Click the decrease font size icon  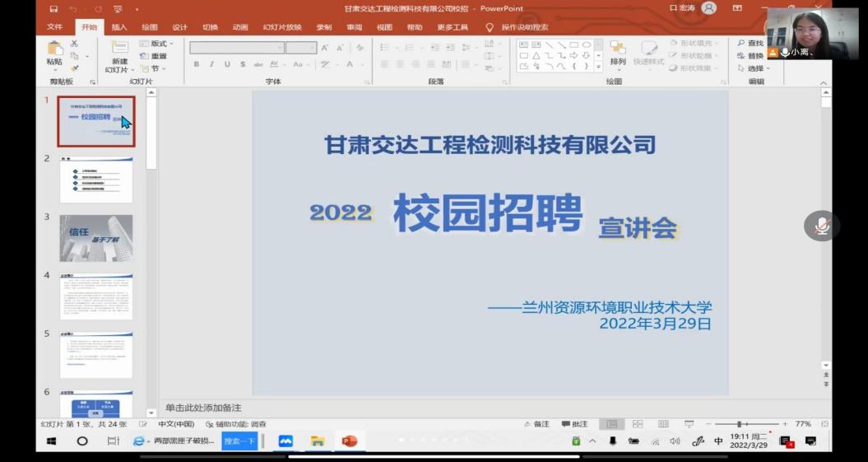click(x=340, y=48)
